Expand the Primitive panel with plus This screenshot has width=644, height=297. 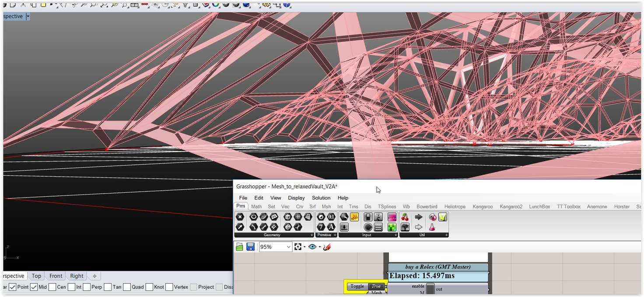[x=336, y=235]
